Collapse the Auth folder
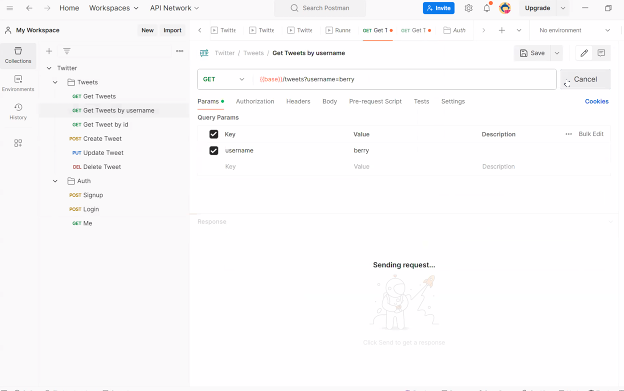Image resolution: width=624 pixels, height=391 pixels. tap(55, 181)
